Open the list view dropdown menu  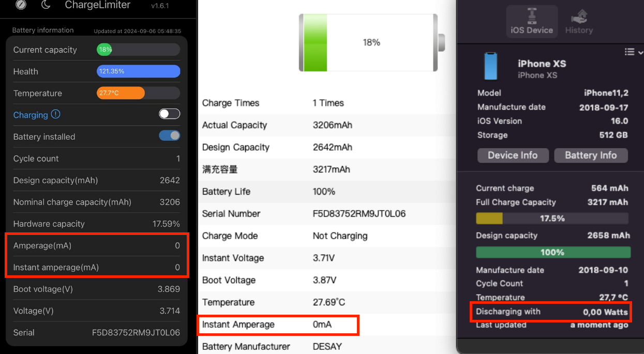pyautogui.click(x=634, y=52)
